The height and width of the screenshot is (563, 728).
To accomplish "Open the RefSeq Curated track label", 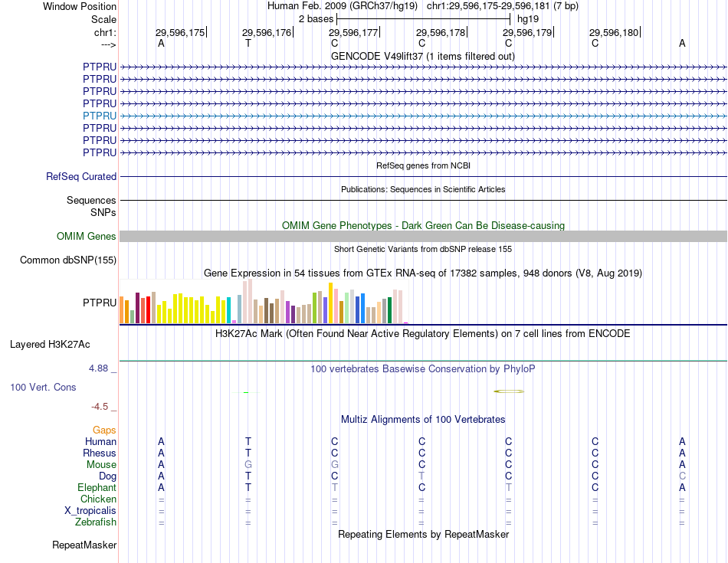I will [x=81, y=176].
